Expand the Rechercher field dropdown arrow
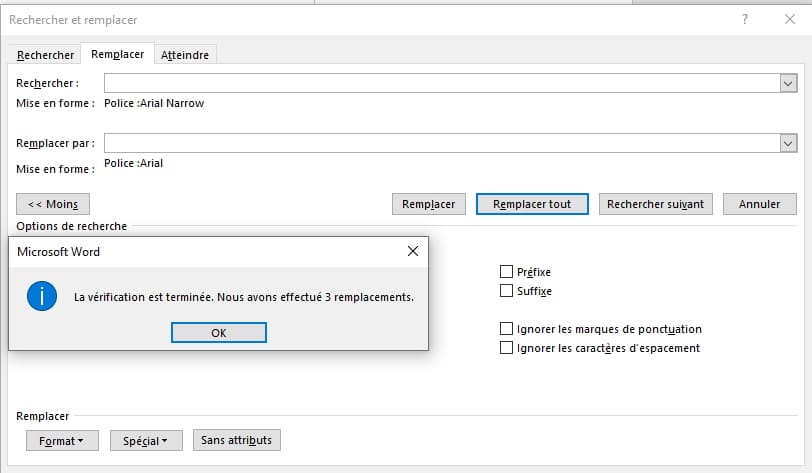This screenshot has width=812, height=473. (x=787, y=83)
